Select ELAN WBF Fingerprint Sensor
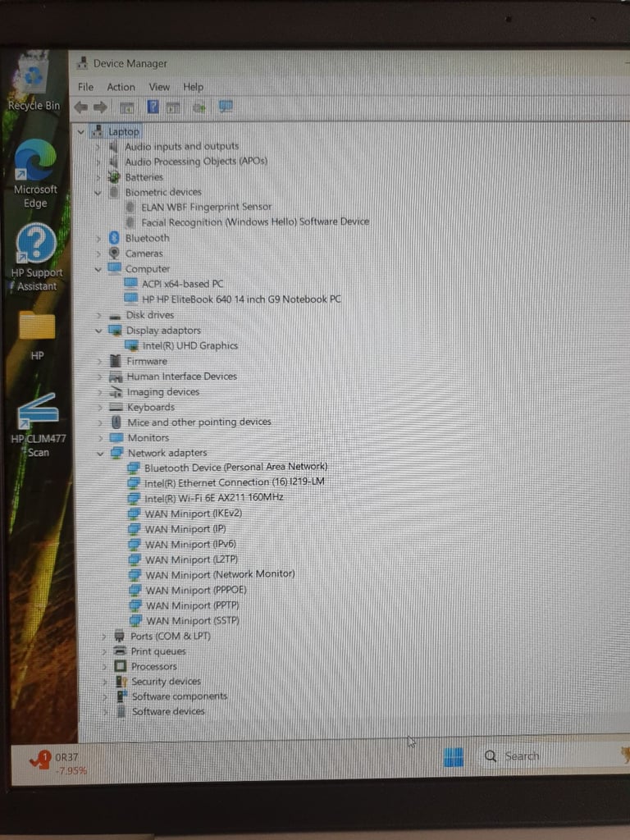This screenshot has width=630, height=840. (206, 207)
